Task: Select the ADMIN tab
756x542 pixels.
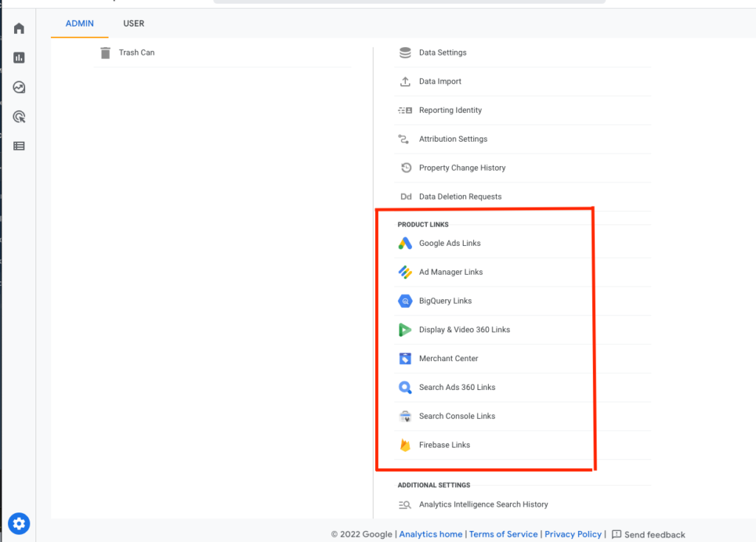Action: [x=80, y=24]
